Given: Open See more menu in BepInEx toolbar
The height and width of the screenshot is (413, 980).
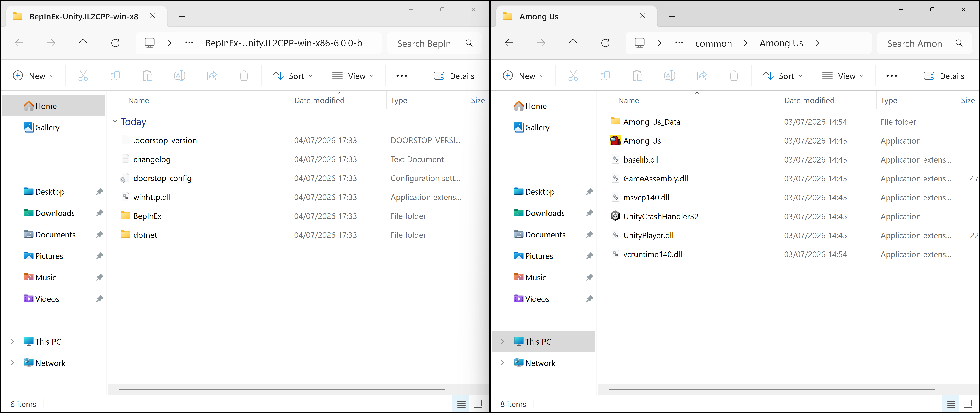Looking at the screenshot, I should (x=402, y=76).
